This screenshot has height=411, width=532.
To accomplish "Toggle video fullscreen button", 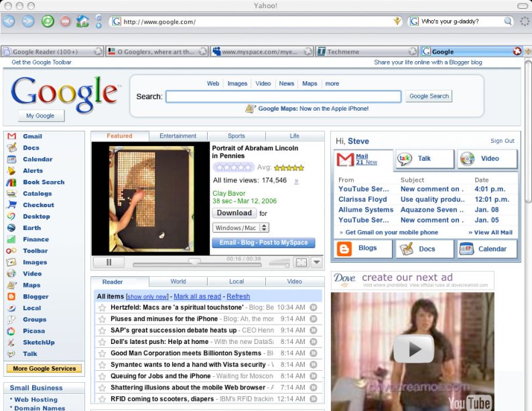I will pyautogui.click(x=302, y=262).
